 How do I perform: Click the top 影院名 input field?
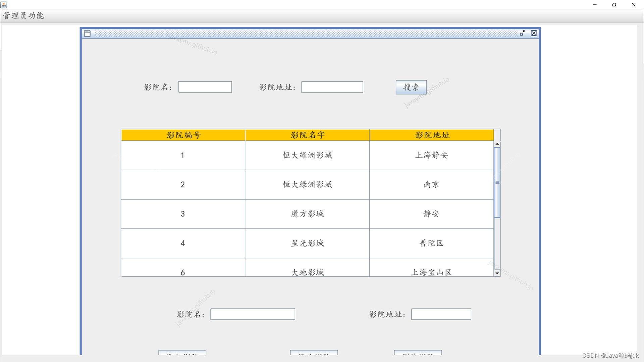[205, 87]
